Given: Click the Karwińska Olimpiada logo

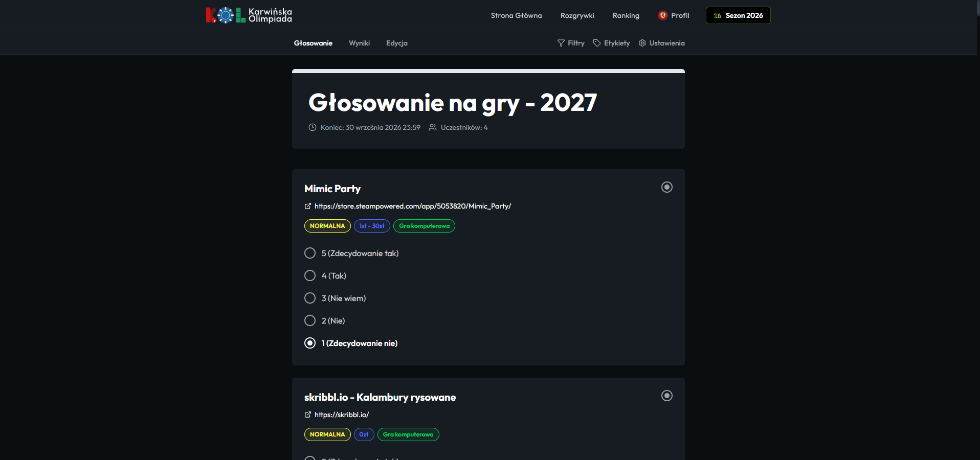Looking at the screenshot, I should tap(249, 15).
